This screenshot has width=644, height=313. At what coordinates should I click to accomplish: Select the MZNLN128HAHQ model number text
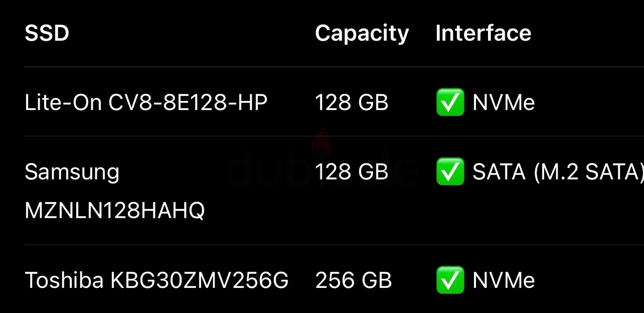coord(115,210)
